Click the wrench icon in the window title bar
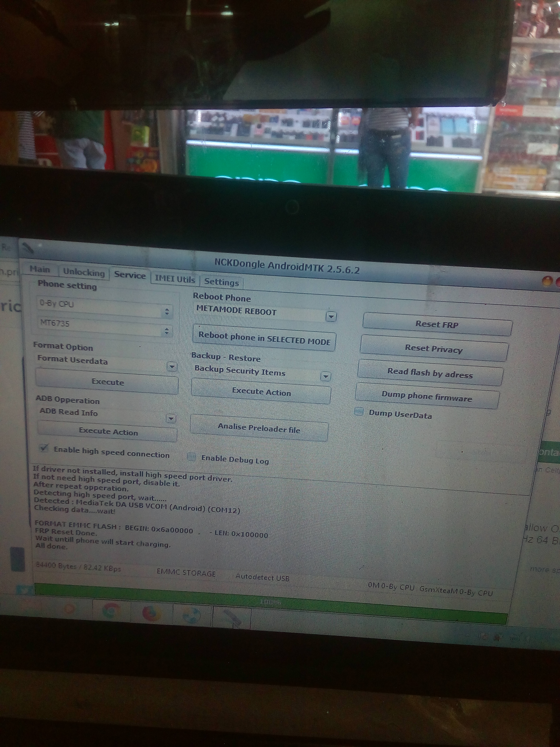560x747 pixels. (28, 248)
